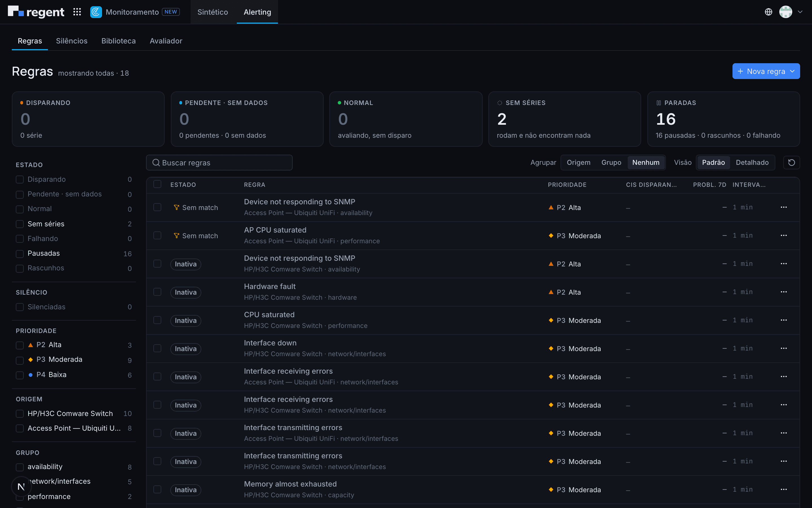Click the refresh rules icon button
Screen dimensions: 812x508
click(791, 163)
